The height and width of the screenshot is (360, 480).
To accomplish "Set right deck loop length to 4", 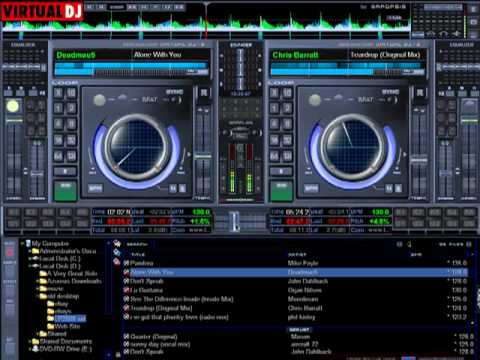I will pos(274,124).
